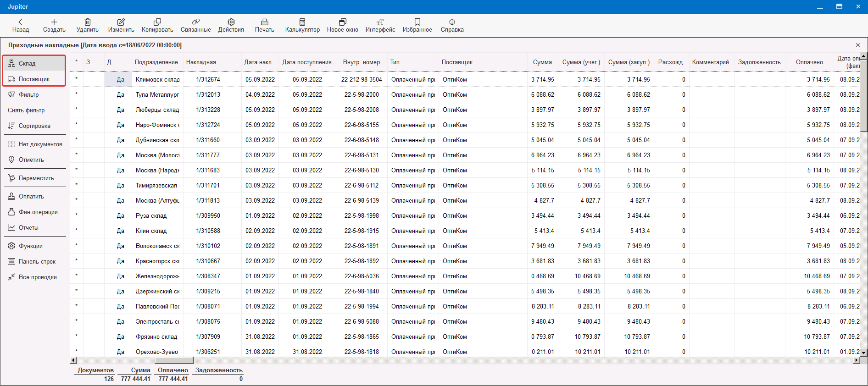This screenshot has width=868, height=386.
Task: Open the Действия gear menu
Action: [231, 25]
